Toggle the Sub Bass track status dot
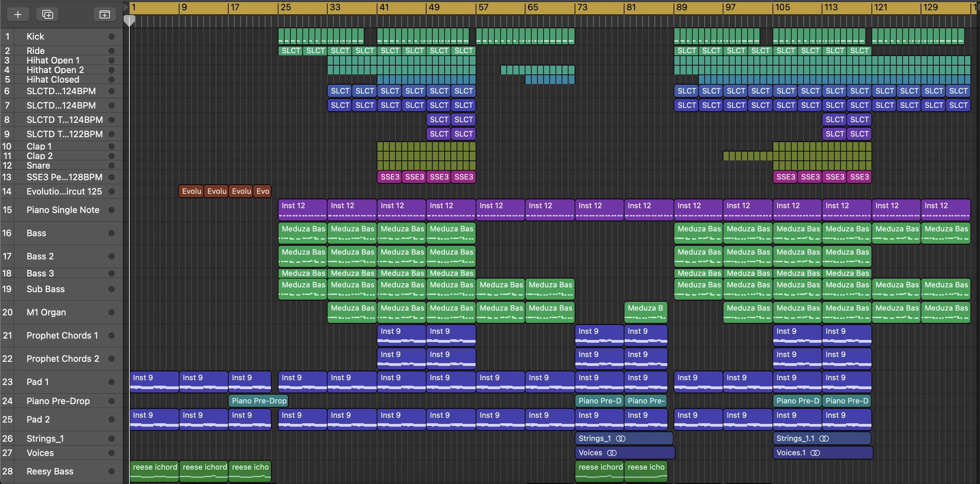 [112, 289]
